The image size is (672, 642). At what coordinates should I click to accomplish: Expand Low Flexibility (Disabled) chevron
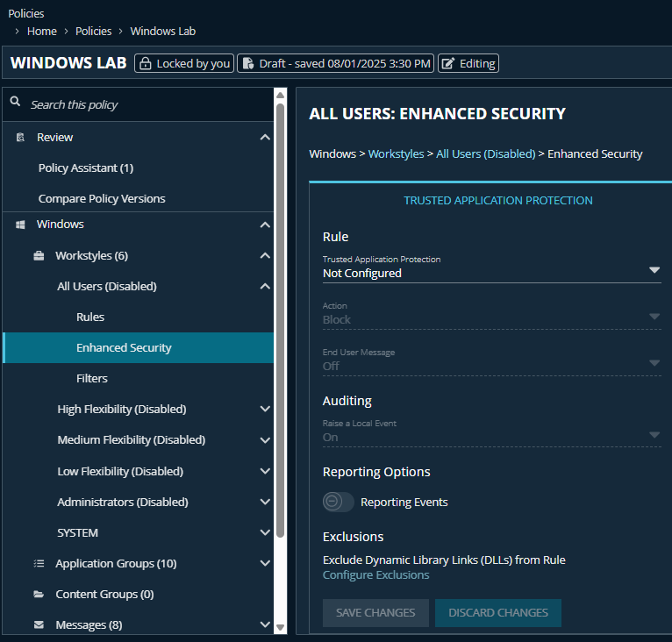click(265, 471)
